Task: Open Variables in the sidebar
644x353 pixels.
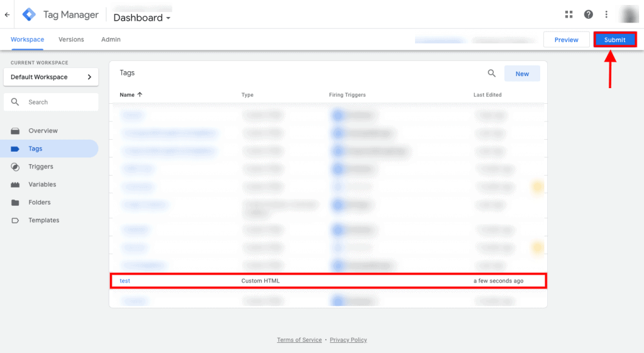Action: (42, 184)
